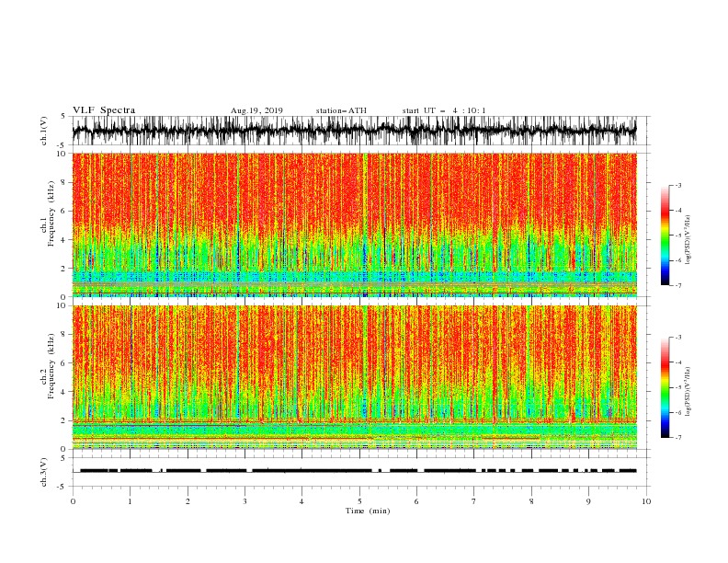Image resolution: width=728 pixels, height=563 pixels.
Task: Click the ch.1 PSD color scale bar
Action: tap(665, 236)
